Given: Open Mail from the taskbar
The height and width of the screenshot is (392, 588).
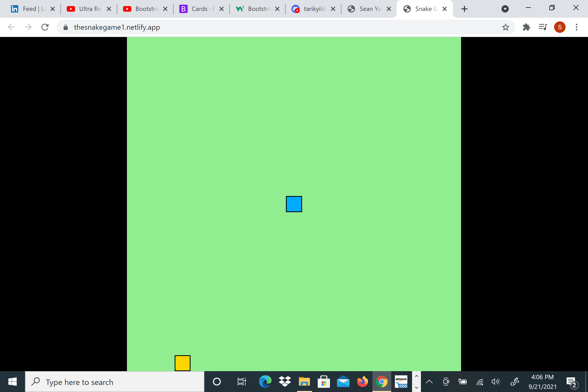Looking at the screenshot, I should click(343, 382).
